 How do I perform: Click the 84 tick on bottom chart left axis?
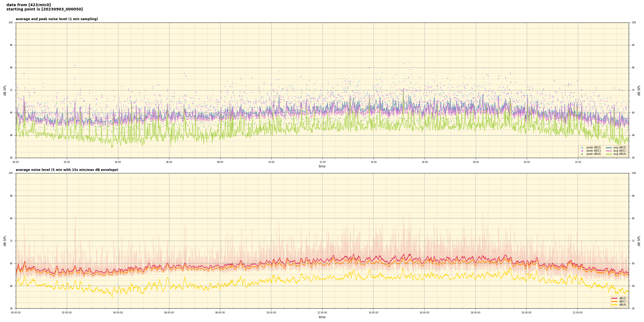point(11,218)
